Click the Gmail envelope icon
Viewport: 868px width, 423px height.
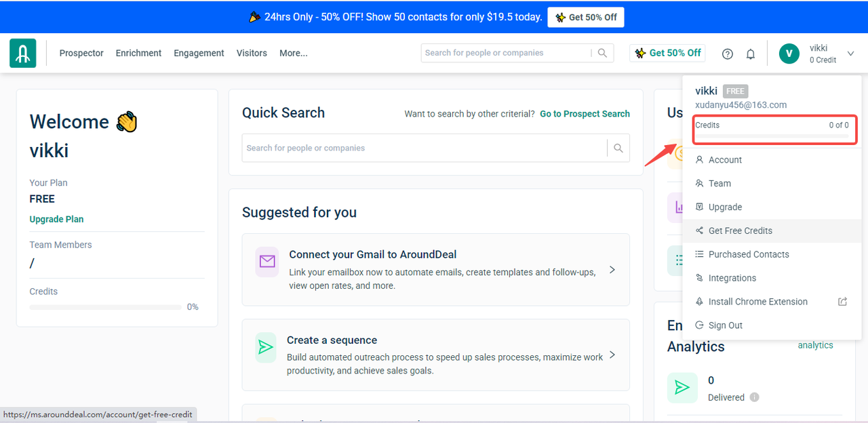[267, 262]
